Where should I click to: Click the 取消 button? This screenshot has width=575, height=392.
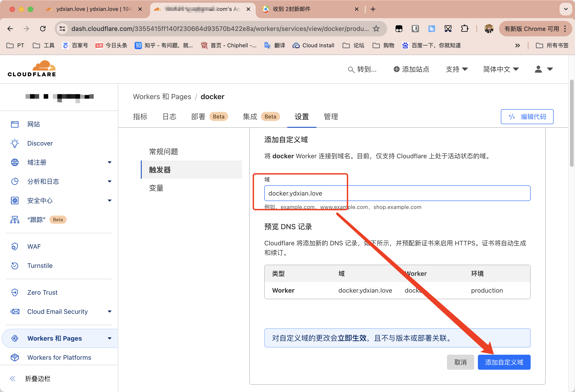point(460,362)
